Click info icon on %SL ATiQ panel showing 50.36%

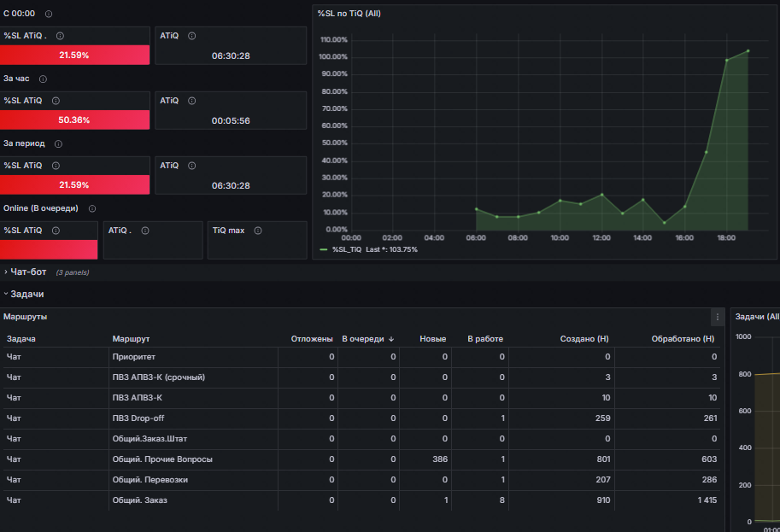pos(56,101)
